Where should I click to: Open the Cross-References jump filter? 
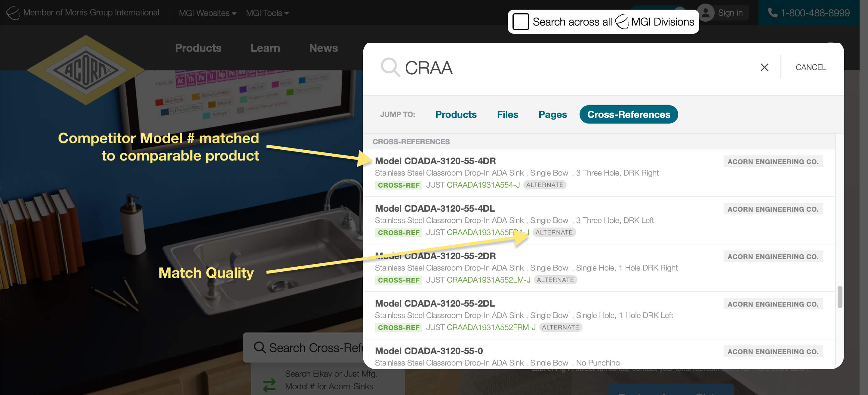[x=628, y=114]
